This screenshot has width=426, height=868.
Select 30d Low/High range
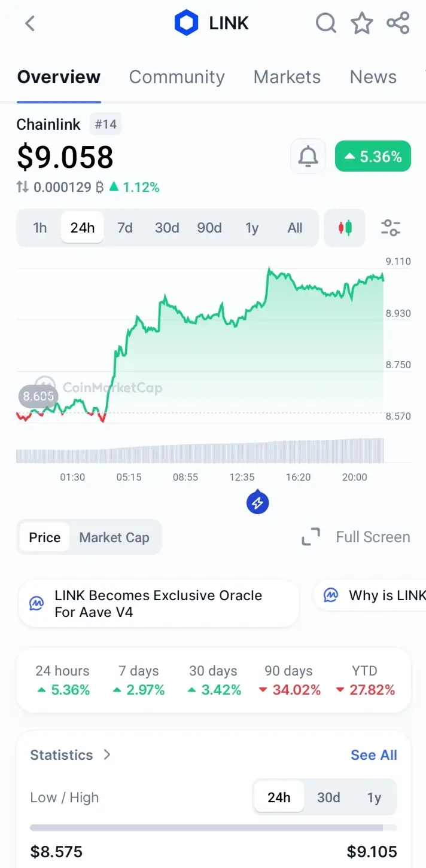point(328,797)
